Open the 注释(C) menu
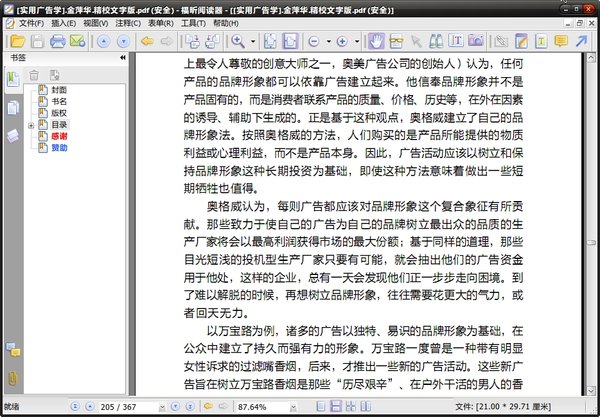This screenshot has height=417, width=600. click(127, 21)
